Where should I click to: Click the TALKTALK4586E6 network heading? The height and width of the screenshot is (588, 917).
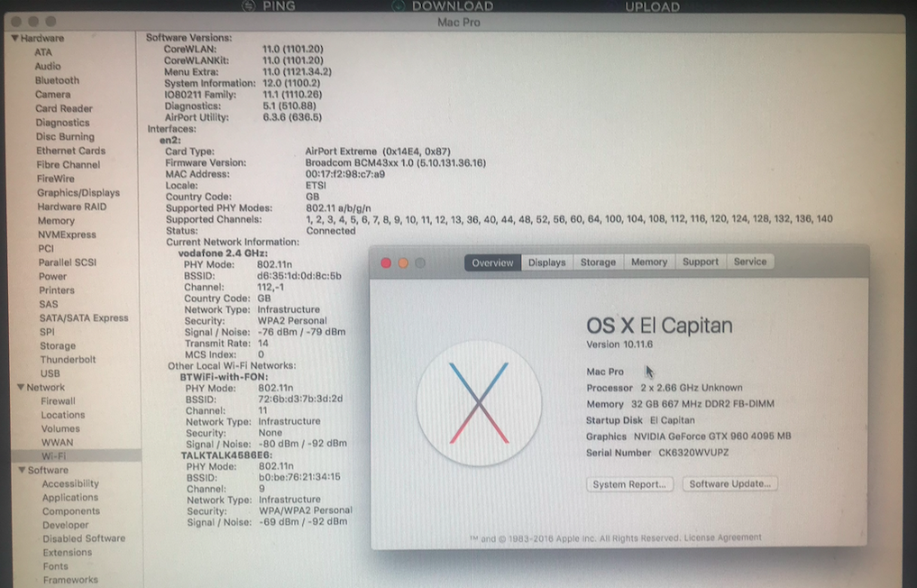226,455
